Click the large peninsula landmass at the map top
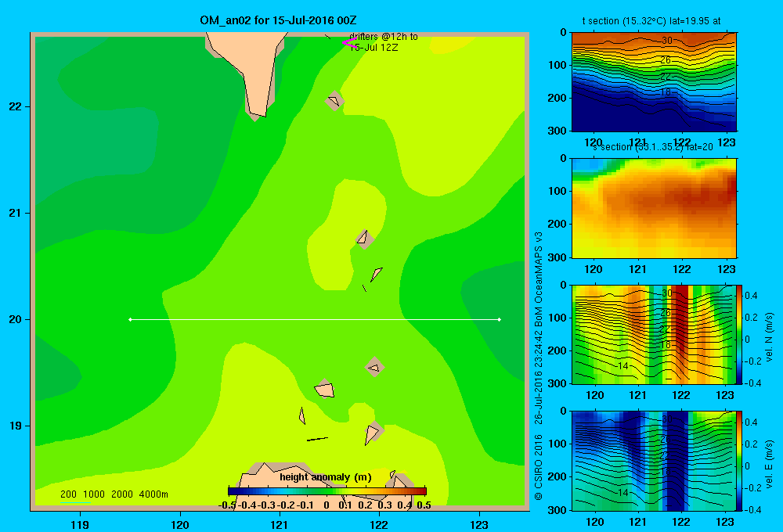783x532 pixels. click(250, 65)
